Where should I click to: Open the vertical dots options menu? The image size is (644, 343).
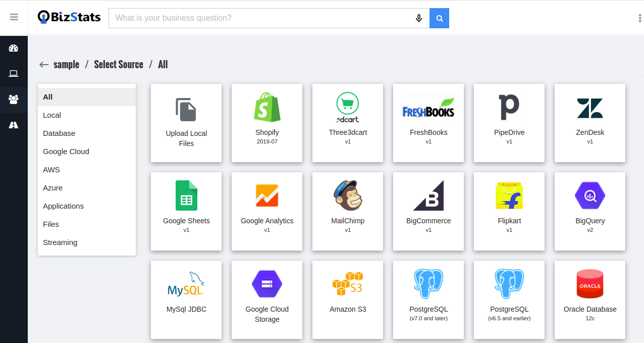[640, 18]
